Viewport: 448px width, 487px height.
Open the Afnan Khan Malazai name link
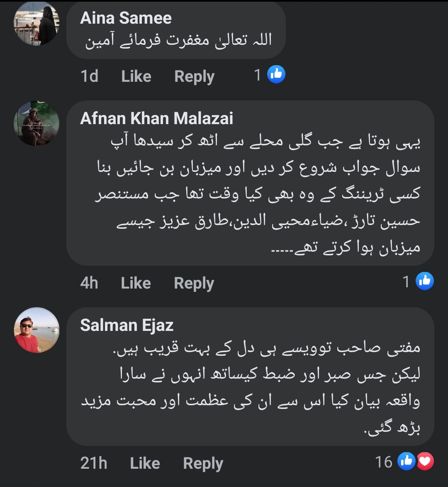tap(156, 118)
